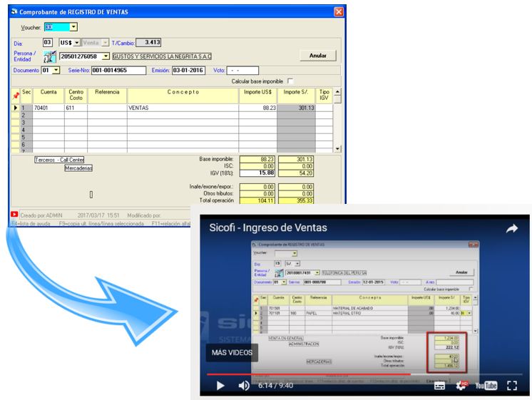Click the Persona/Entidad lookup icon

coord(49,56)
